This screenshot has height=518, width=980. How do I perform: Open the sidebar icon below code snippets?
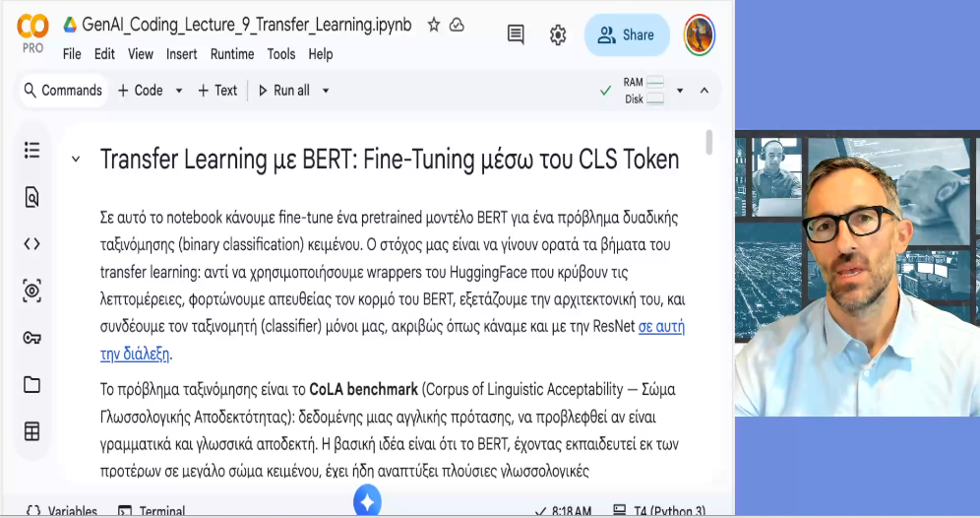click(31, 291)
